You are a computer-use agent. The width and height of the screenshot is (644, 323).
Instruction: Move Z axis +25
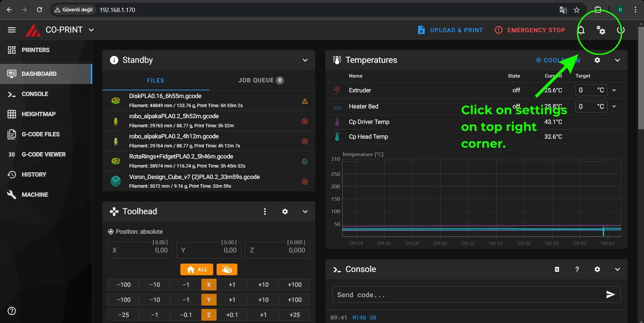coord(294,315)
